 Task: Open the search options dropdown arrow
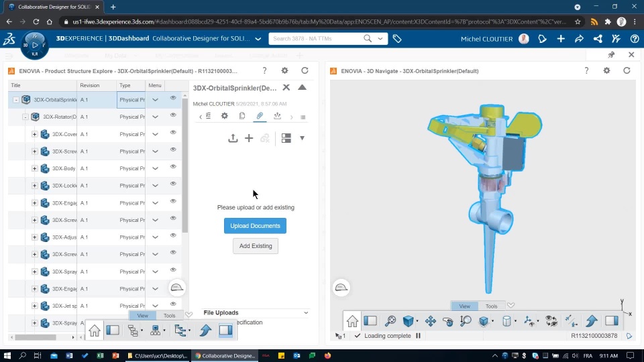pyautogui.click(x=380, y=39)
